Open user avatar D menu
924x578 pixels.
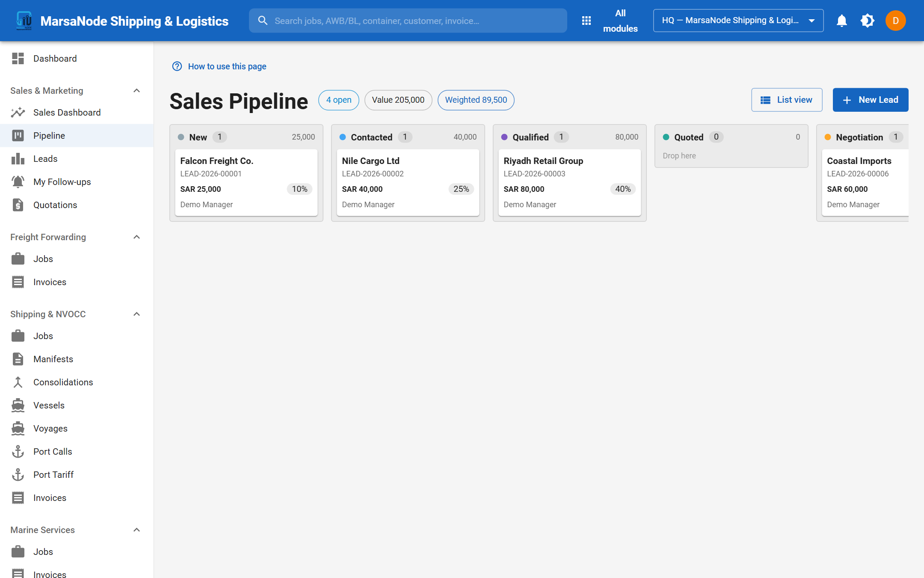pyautogui.click(x=895, y=21)
